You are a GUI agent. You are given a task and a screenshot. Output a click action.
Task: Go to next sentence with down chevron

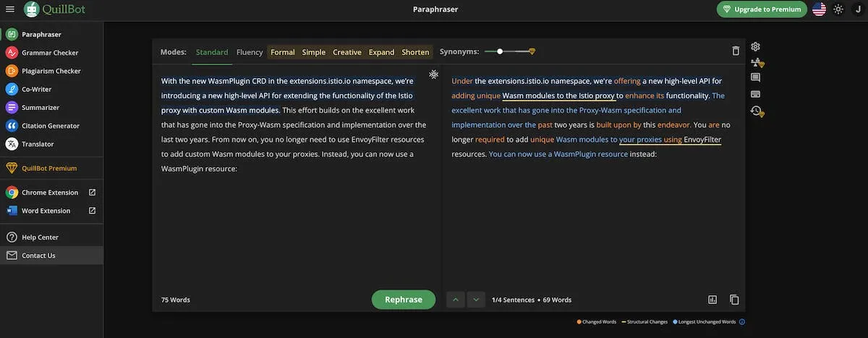(475, 300)
